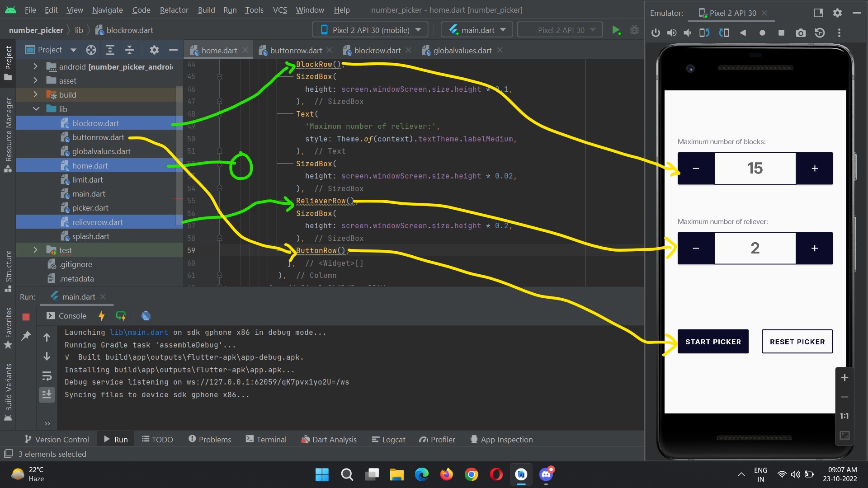Viewport: 868px width, 488px height.
Task: Take emulator screenshot with camera icon
Action: click(801, 33)
